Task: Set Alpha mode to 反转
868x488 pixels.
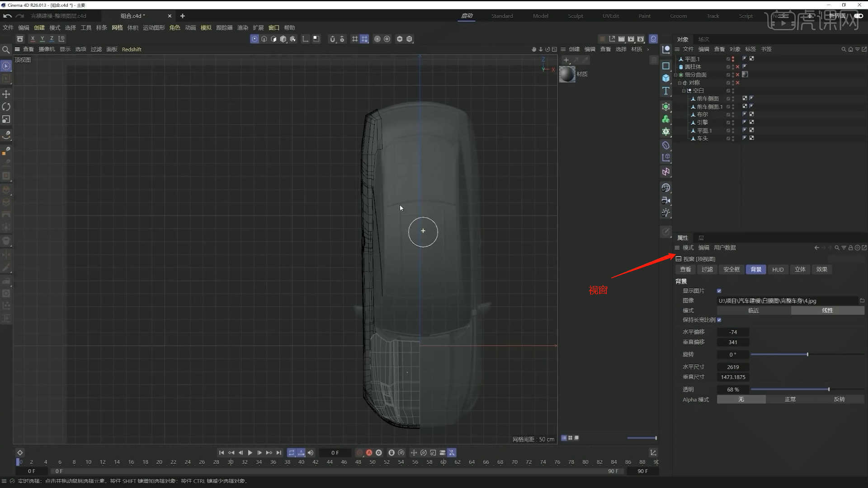Action: [x=840, y=399]
